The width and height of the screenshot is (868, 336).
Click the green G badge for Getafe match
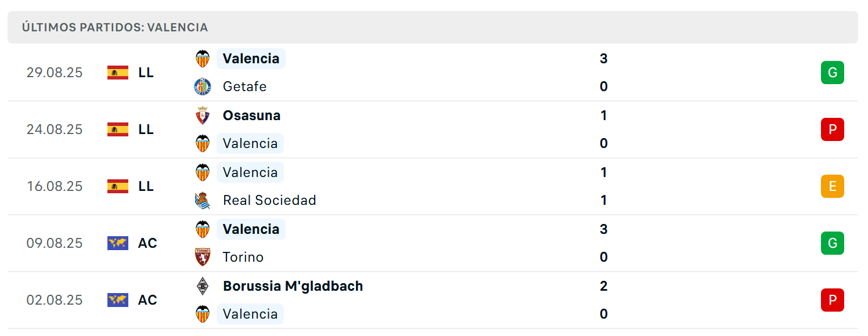coord(832,73)
